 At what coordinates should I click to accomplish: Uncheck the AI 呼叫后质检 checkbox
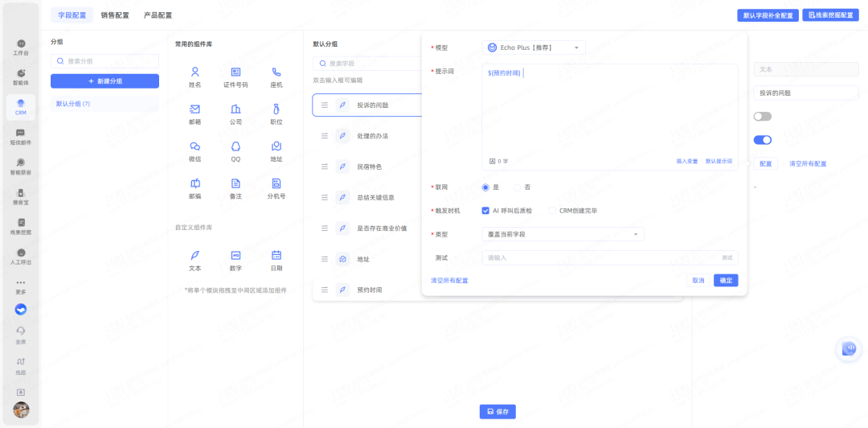(x=485, y=211)
